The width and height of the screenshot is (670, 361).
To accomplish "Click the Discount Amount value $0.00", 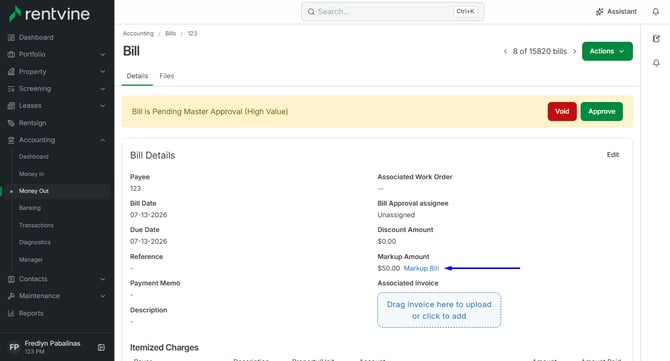I will pyautogui.click(x=387, y=241).
